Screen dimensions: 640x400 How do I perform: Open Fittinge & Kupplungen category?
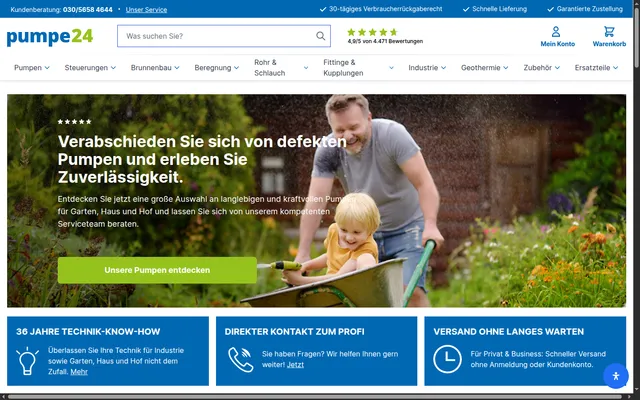click(343, 68)
